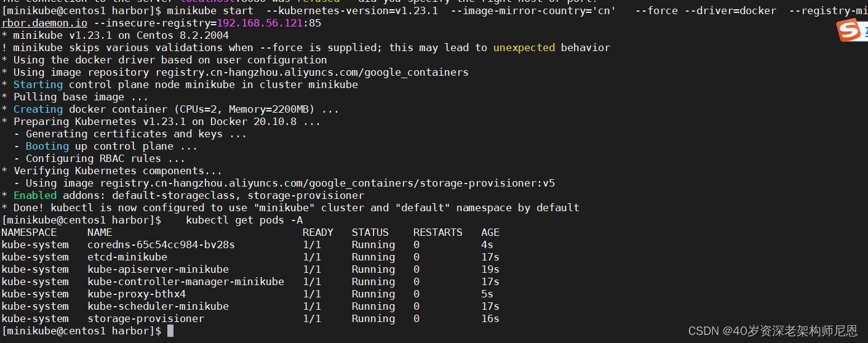Click the green "Enabled" addons word
This screenshot has width=868, height=343.
[35, 196]
